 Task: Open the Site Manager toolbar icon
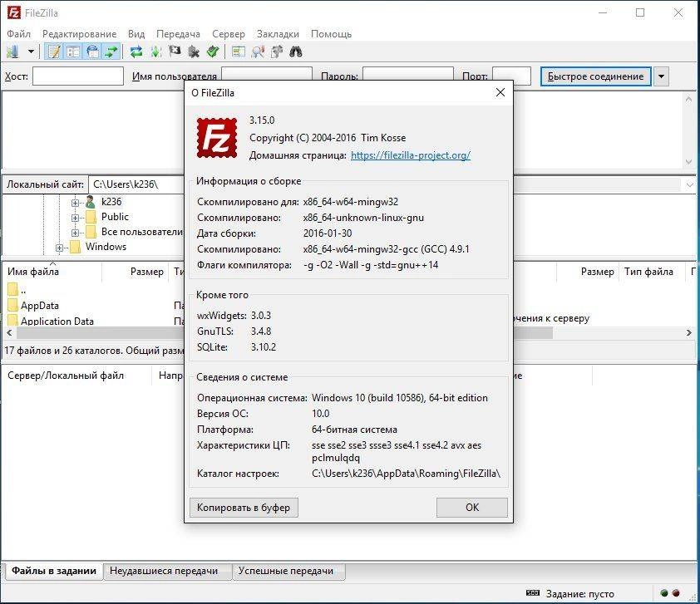(x=13, y=52)
